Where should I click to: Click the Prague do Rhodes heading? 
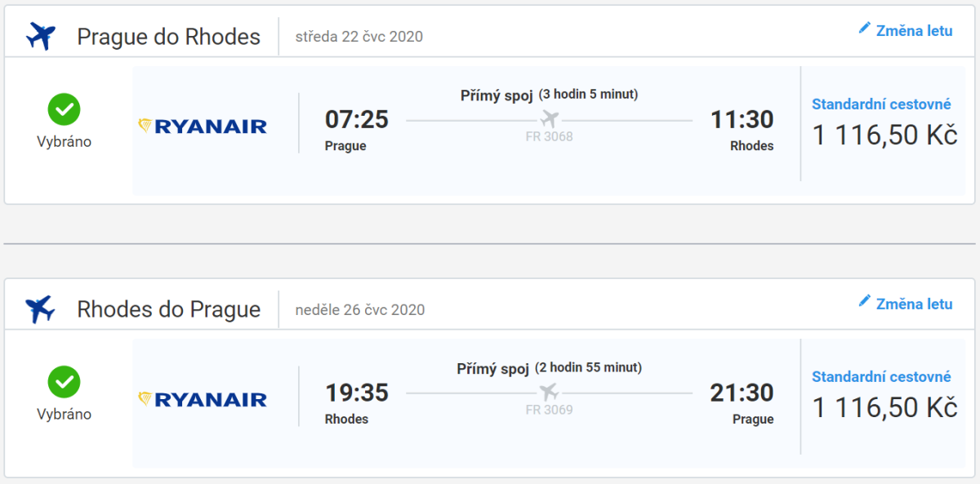coord(168,37)
